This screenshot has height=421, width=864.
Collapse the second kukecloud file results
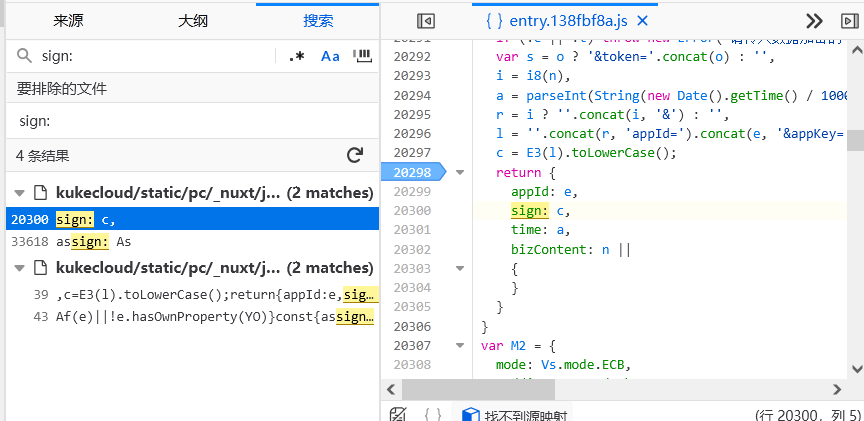coord(17,268)
